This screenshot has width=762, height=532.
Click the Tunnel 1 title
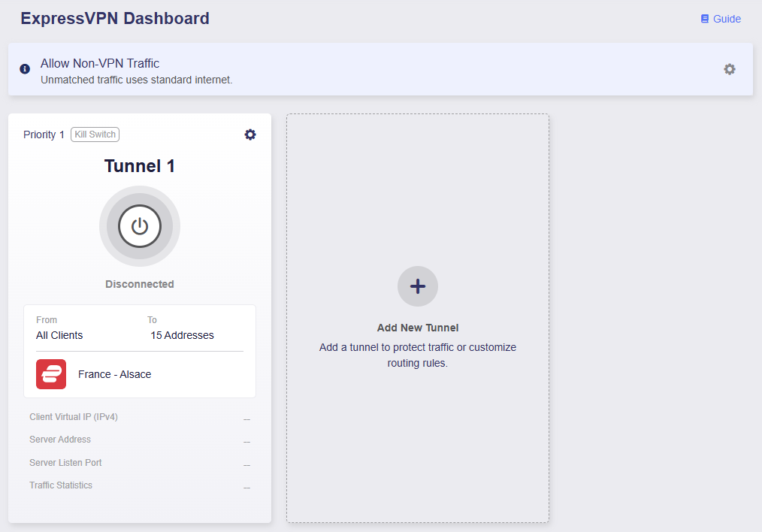(140, 166)
